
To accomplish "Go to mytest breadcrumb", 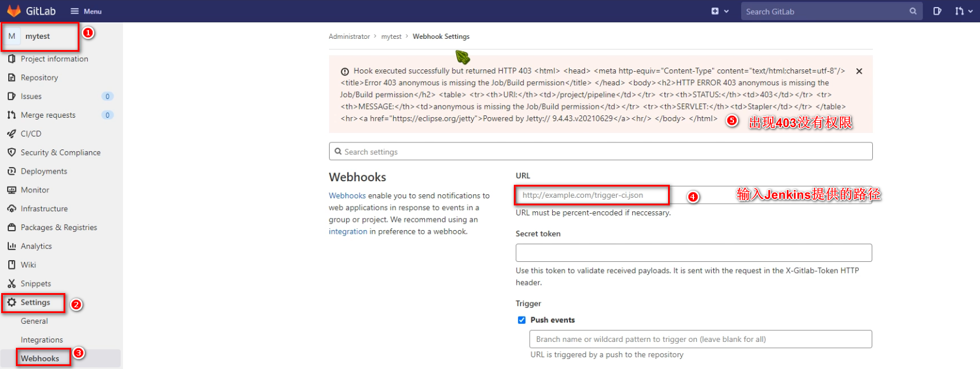I will click(391, 36).
